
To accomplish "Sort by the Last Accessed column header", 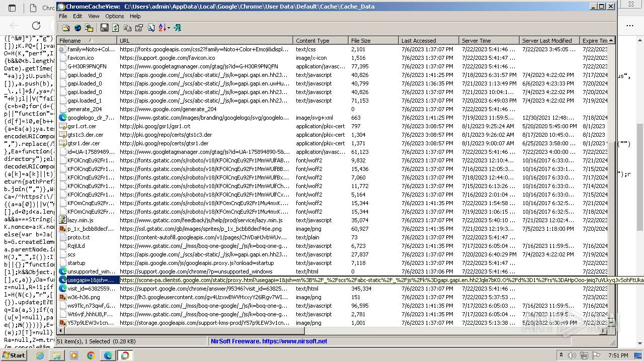I will click(429, 41).
